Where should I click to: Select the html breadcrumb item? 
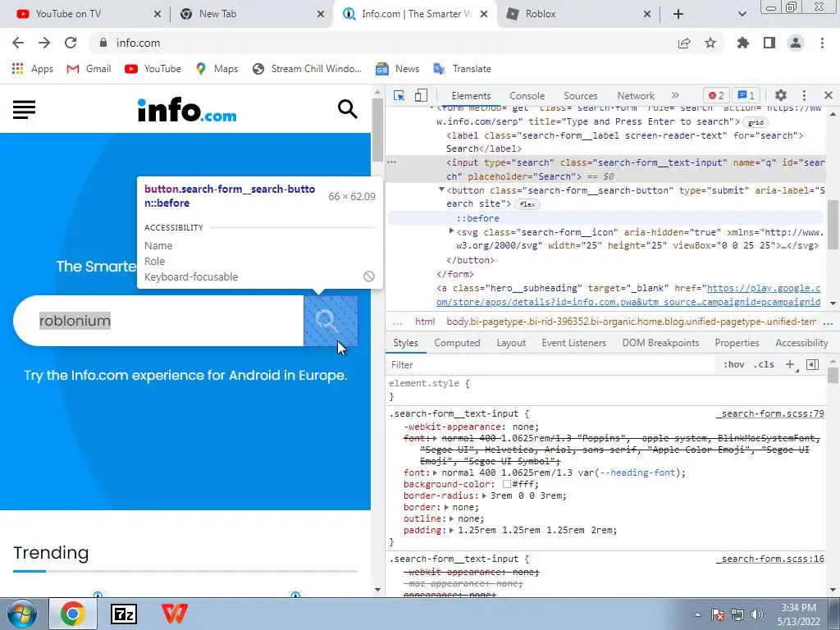tap(425, 322)
